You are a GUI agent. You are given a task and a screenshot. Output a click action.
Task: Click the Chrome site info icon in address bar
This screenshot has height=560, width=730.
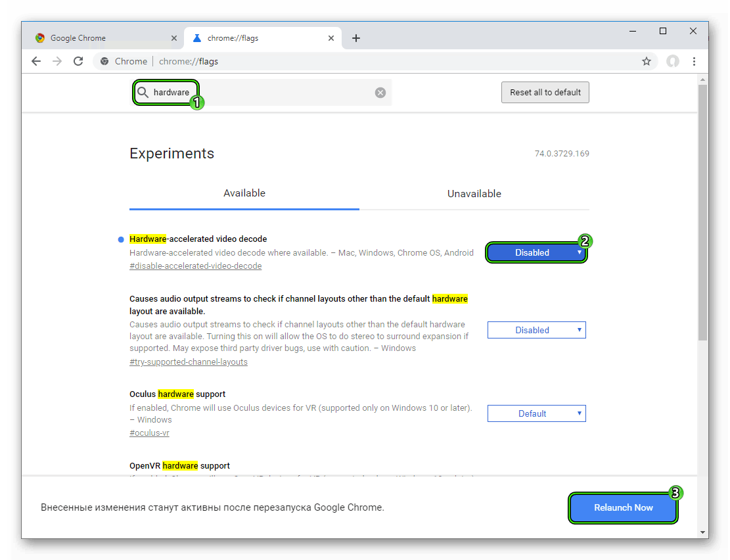click(104, 61)
